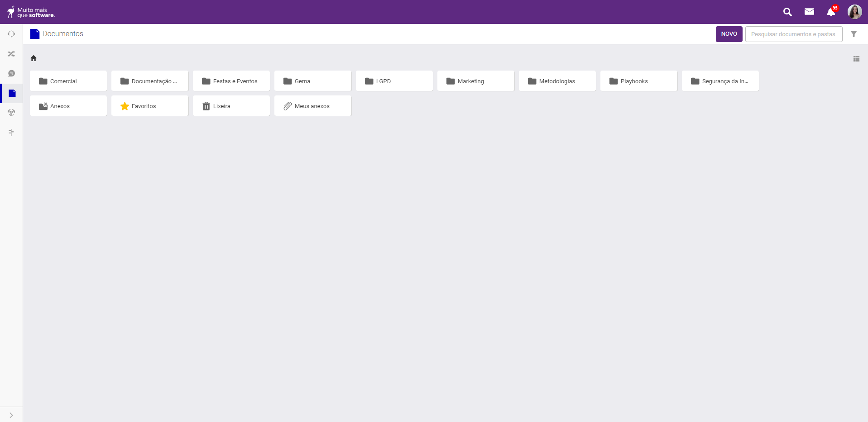868x422 pixels.
Task: Click the Pesquisar documentos e pastas search field
Action: point(793,34)
